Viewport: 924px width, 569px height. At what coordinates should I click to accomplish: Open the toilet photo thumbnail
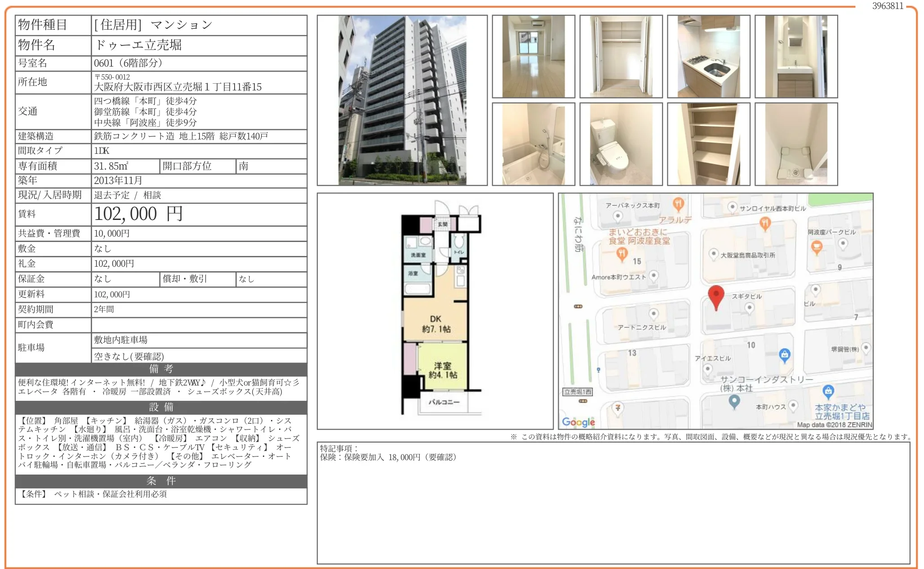[x=621, y=144]
